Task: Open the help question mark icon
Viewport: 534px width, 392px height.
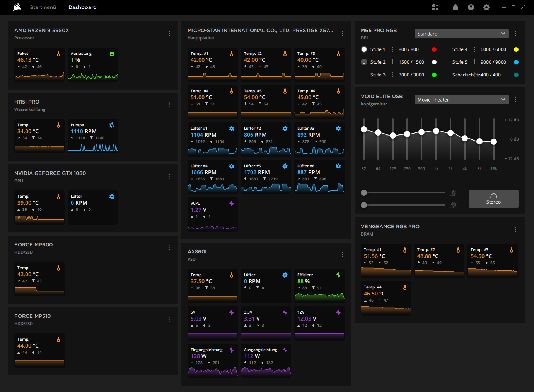Action: point(471,7)
